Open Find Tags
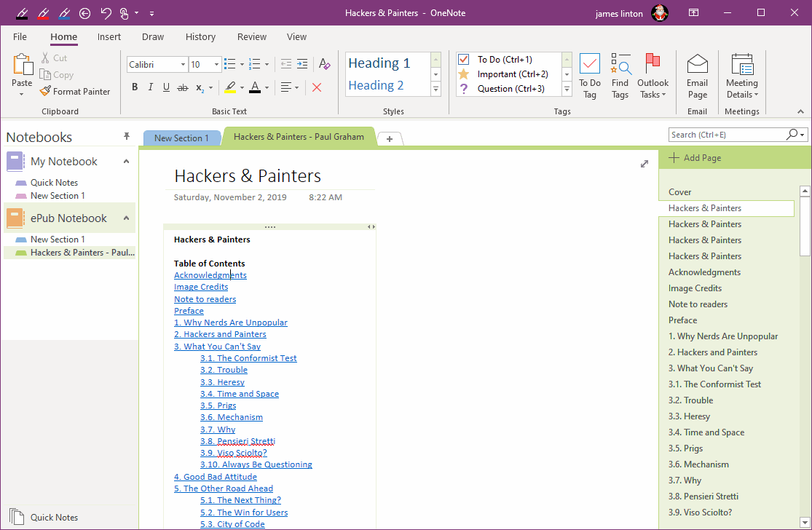This screenshot has width=812, height=530. tap(620, 73)
